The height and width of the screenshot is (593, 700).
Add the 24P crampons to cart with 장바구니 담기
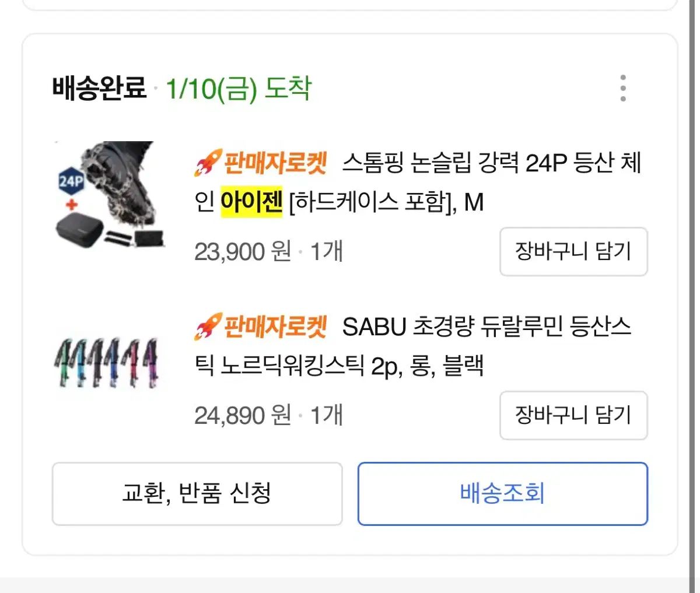573,251
